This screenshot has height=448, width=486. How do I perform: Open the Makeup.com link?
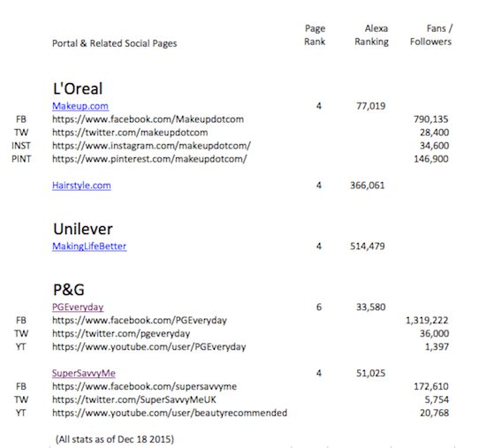[x=80, y=106]
